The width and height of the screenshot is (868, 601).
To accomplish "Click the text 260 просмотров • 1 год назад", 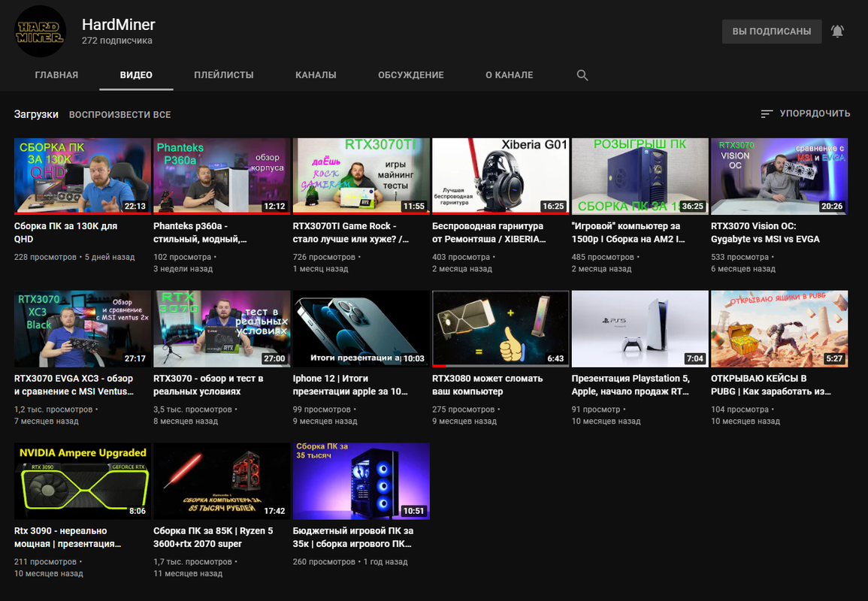I will pyautogui.click(x=350, y=562).
